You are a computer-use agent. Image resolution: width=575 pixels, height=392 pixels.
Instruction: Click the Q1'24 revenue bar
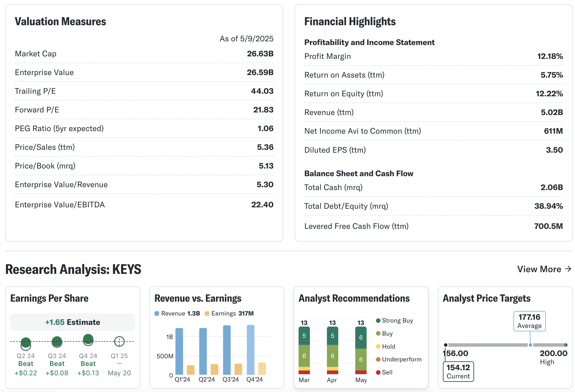pos(179,351)
